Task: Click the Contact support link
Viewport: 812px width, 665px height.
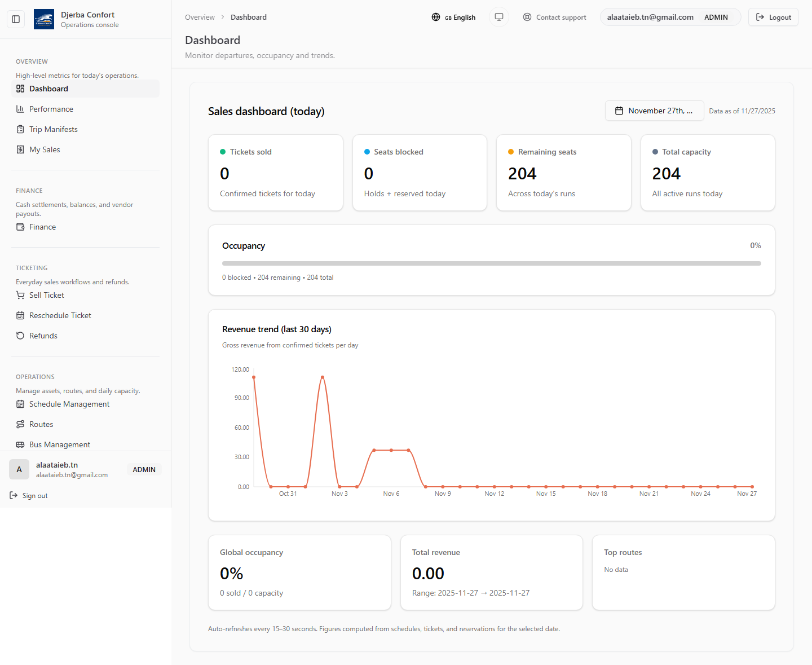Action: tap(554, 17)
